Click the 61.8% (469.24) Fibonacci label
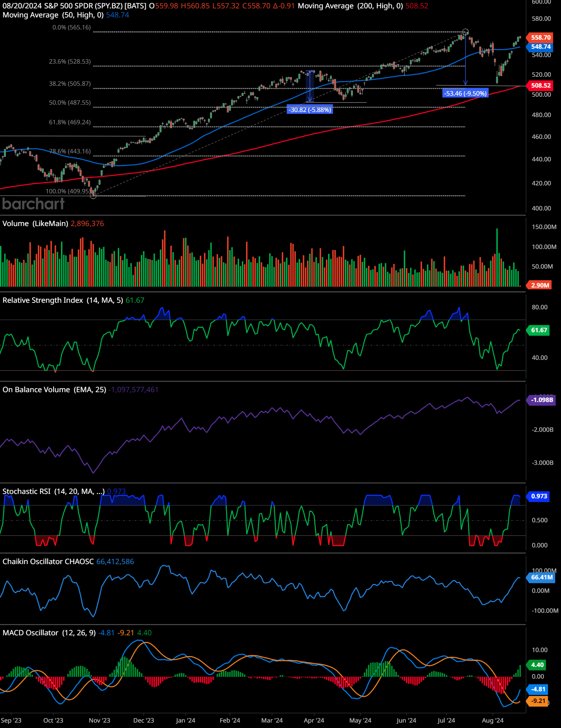 click(70, 122)
